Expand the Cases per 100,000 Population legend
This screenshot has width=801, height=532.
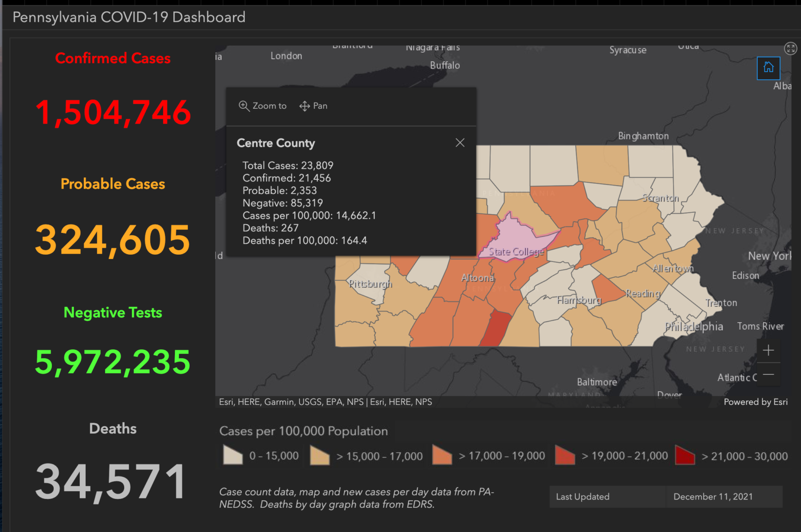tap(303, 431)
